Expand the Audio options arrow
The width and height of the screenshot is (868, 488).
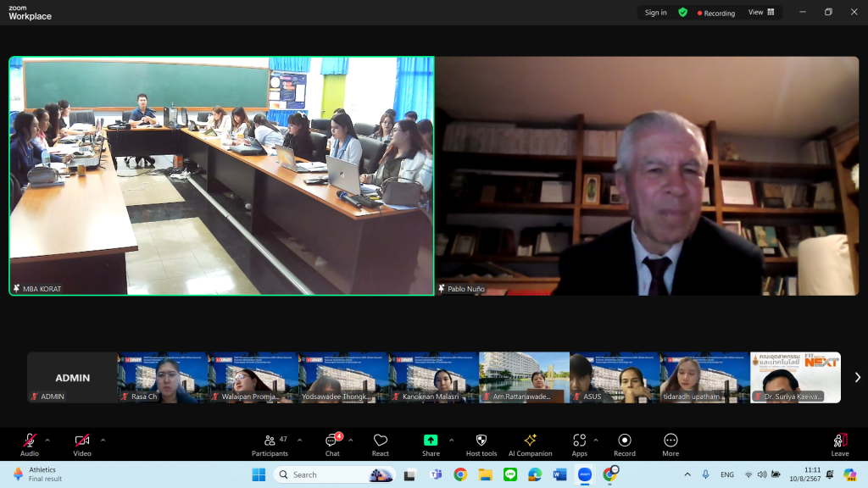click(47, 440)
